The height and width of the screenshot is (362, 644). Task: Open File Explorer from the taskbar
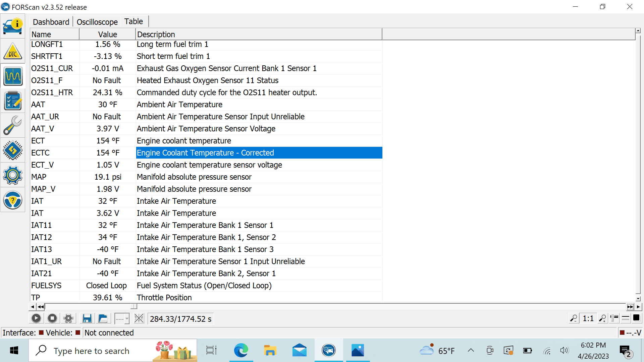click(x=270, y=351)
